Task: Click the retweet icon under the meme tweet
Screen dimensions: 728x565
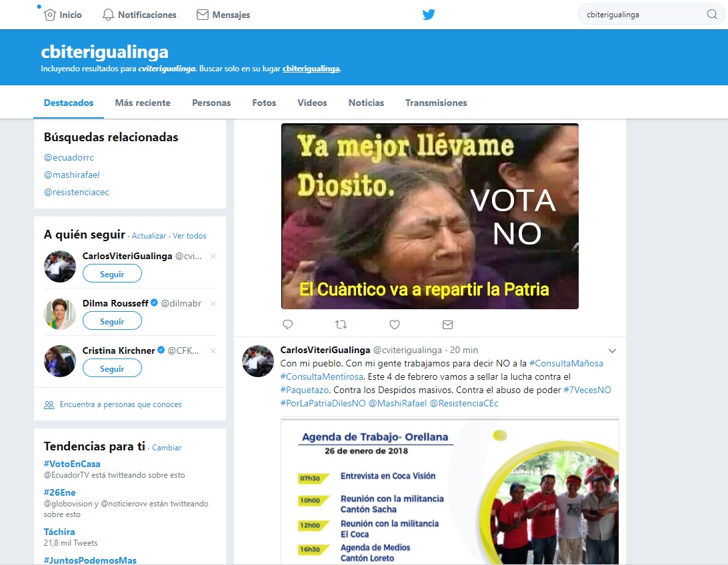Action: tap(341, 324)
